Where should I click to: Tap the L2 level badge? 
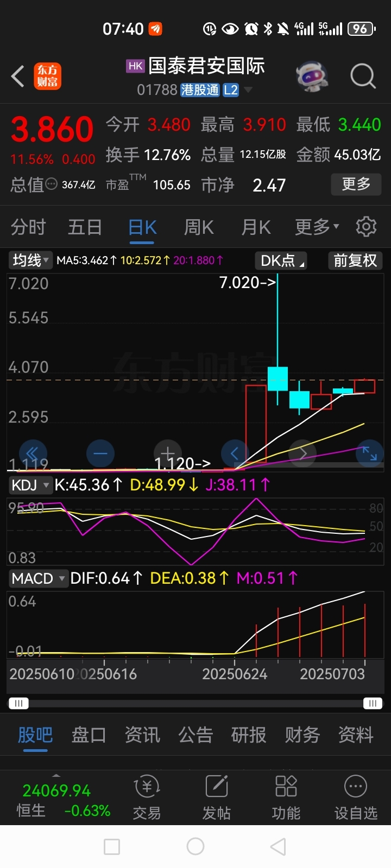231,90
